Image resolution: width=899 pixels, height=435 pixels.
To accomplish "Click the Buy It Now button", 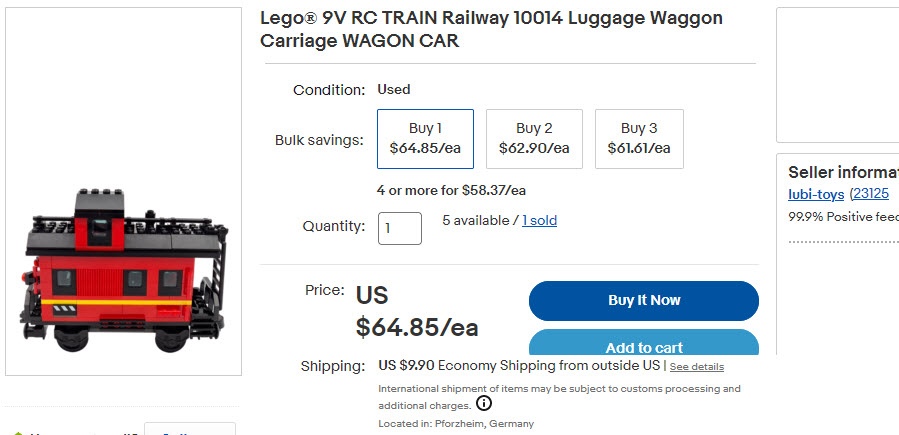I will [x=644, y=300].
